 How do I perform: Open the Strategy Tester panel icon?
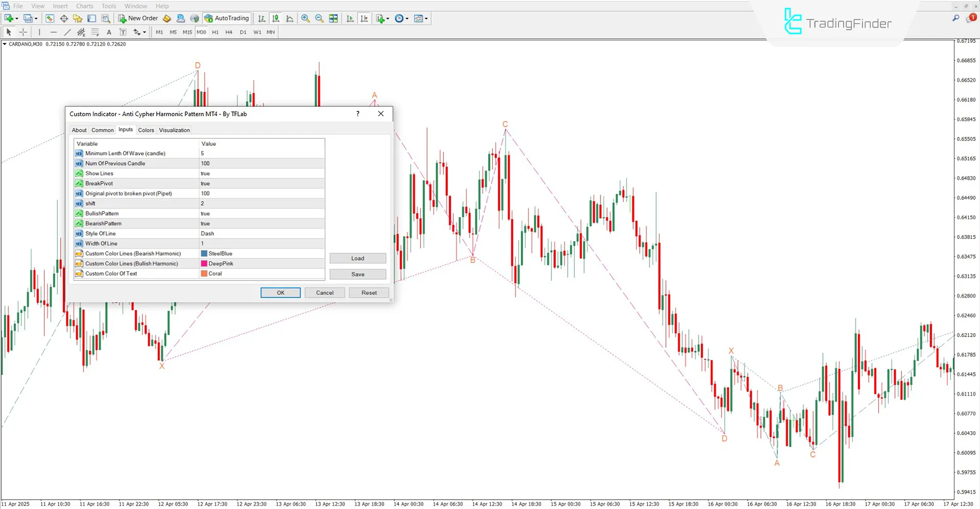point(106,18)
